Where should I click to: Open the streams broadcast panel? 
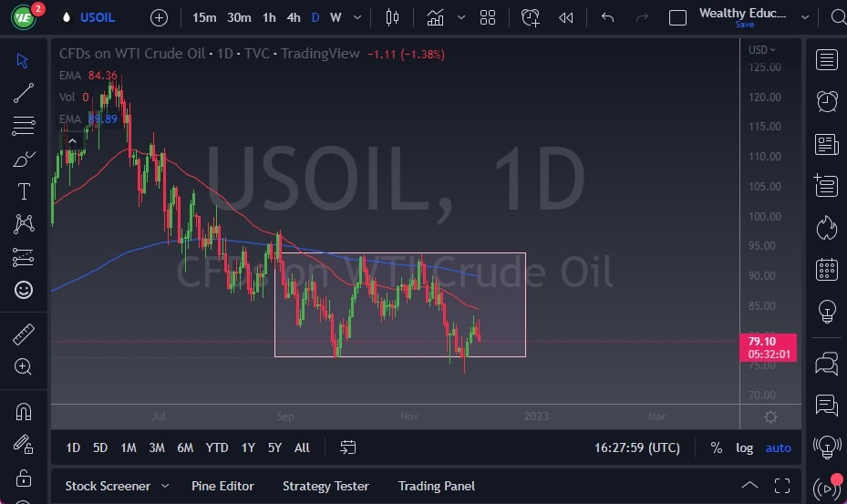pos(826,489)
